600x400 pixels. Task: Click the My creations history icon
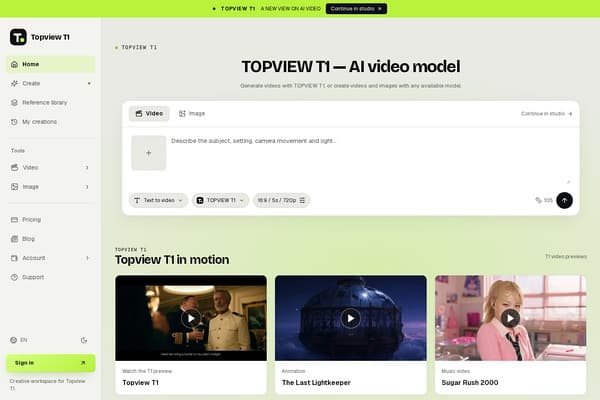tap(14, 122)
